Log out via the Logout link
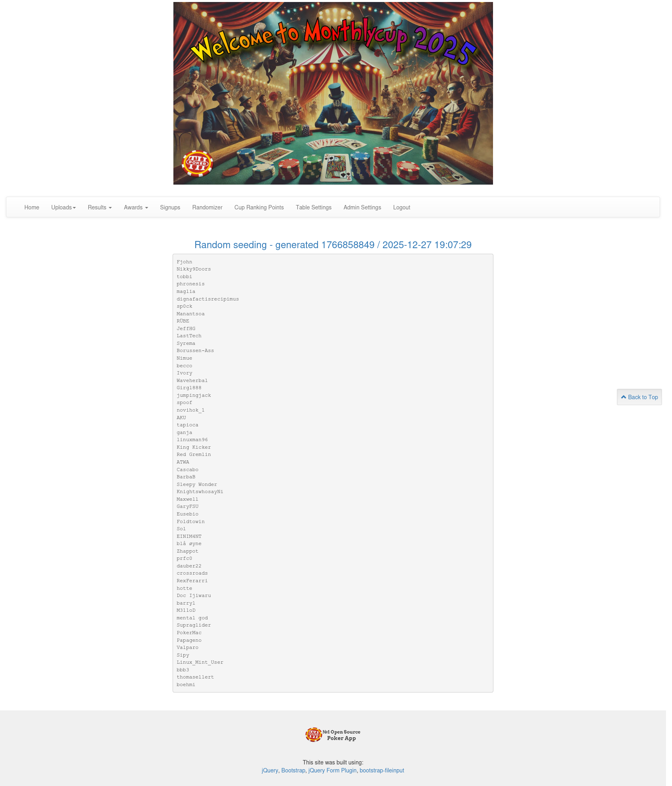 coord(402,207)
